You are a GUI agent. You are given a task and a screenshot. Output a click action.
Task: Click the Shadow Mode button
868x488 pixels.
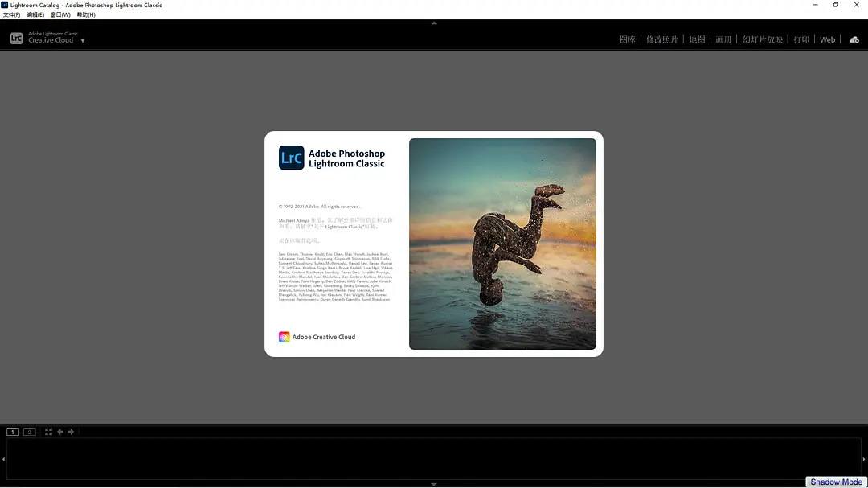(x=835, y=482)
